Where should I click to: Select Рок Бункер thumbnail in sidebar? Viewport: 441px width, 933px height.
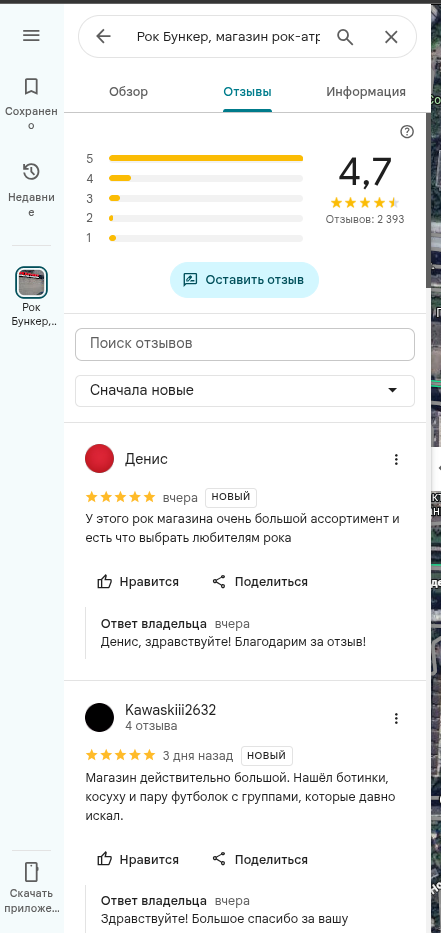point(31,283)
